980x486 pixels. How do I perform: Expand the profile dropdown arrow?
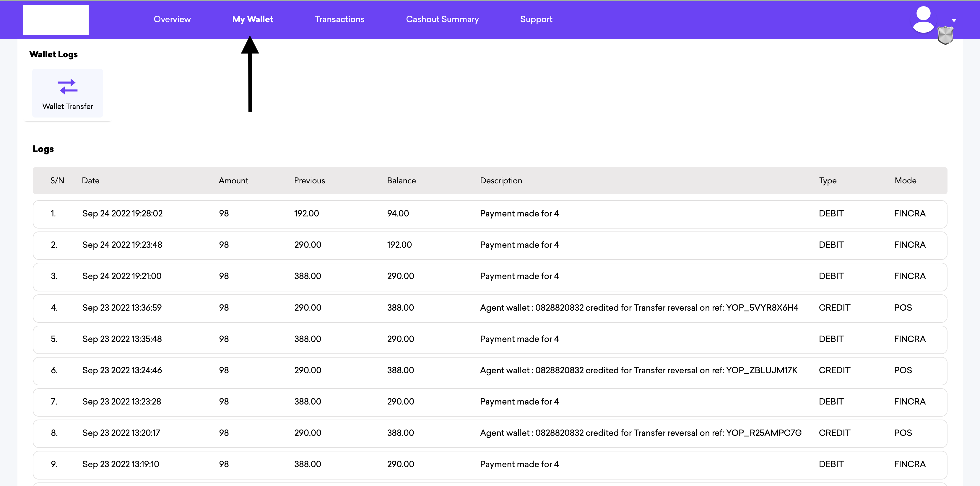click(x=954, y=20)
